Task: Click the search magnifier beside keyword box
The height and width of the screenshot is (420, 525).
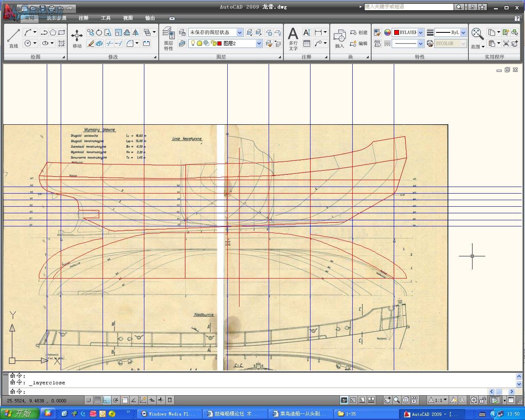Action: [459, 7]
